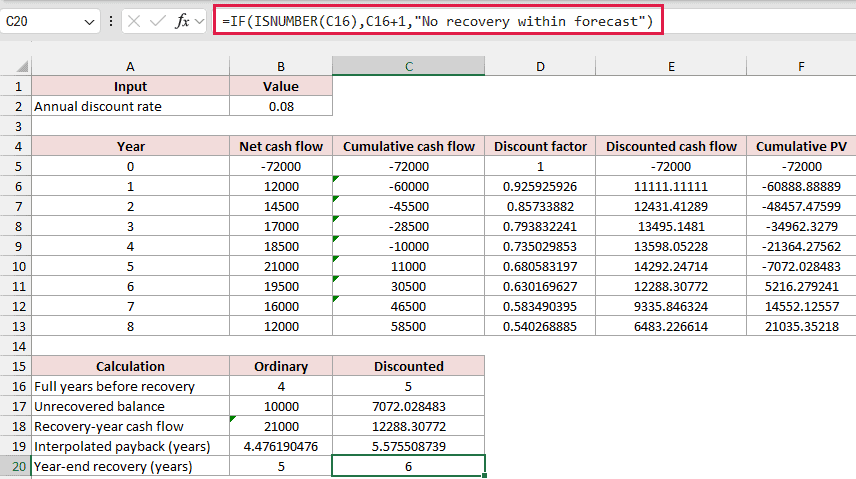This screenshot has width=856, height=479.
Task: Click discount factor cell 0.925925926
Action: click(540, 186)
